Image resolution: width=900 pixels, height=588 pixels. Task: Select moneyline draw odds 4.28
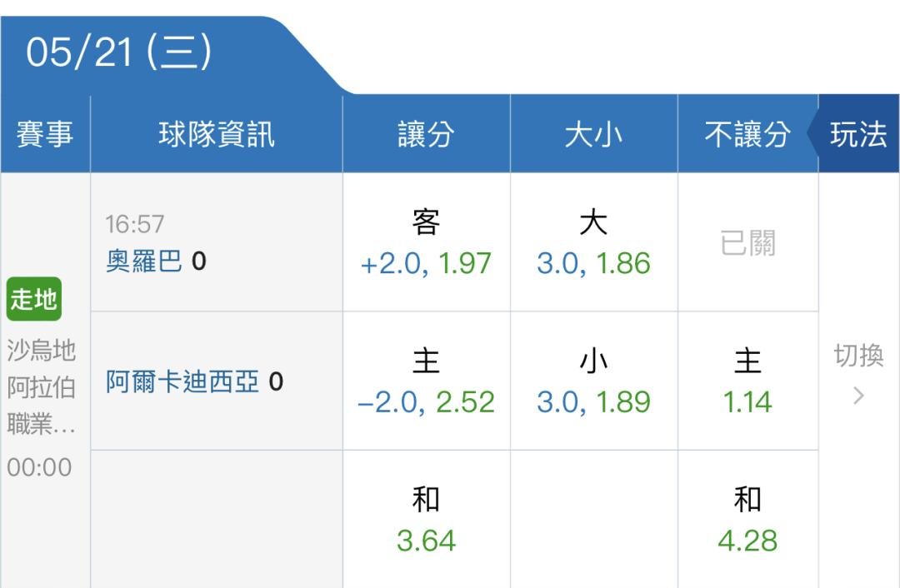[x=747, y=519]
